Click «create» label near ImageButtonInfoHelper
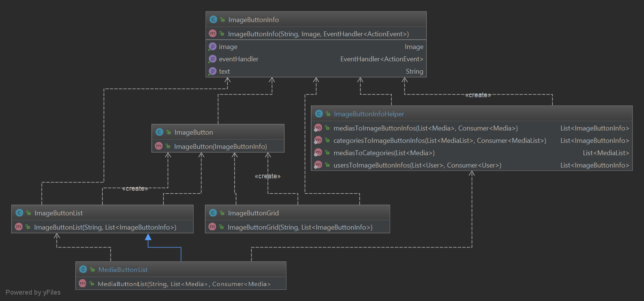Image resolution: width=644 pixels, height=301 pixels. pos(478,95)
